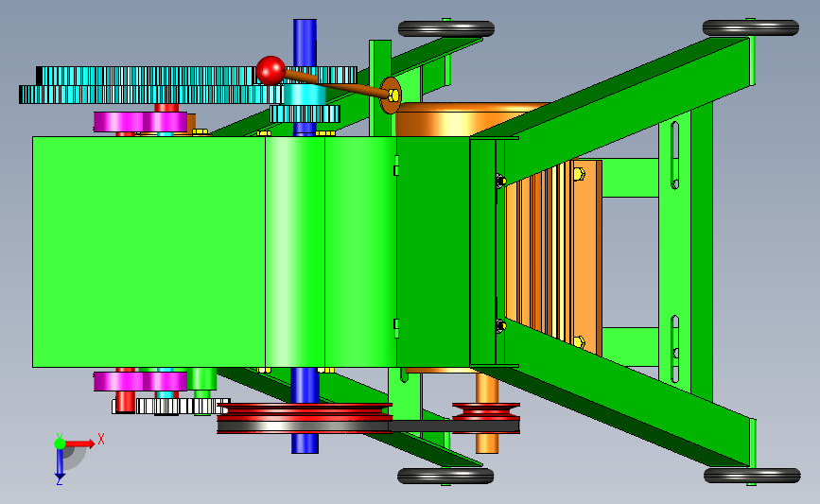Select the large flat green cover plate
Image resolution: width=820 pixels, height=504 pixels.
[148, 252]
